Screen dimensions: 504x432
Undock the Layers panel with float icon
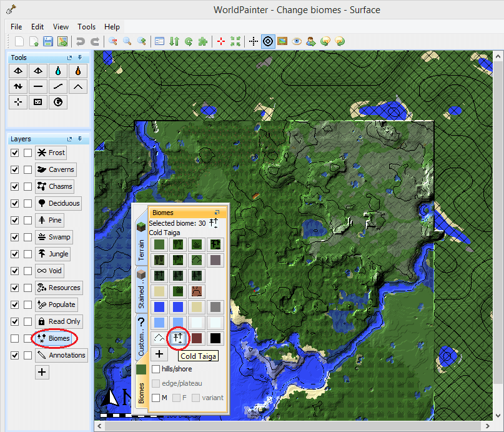point(69,139)
